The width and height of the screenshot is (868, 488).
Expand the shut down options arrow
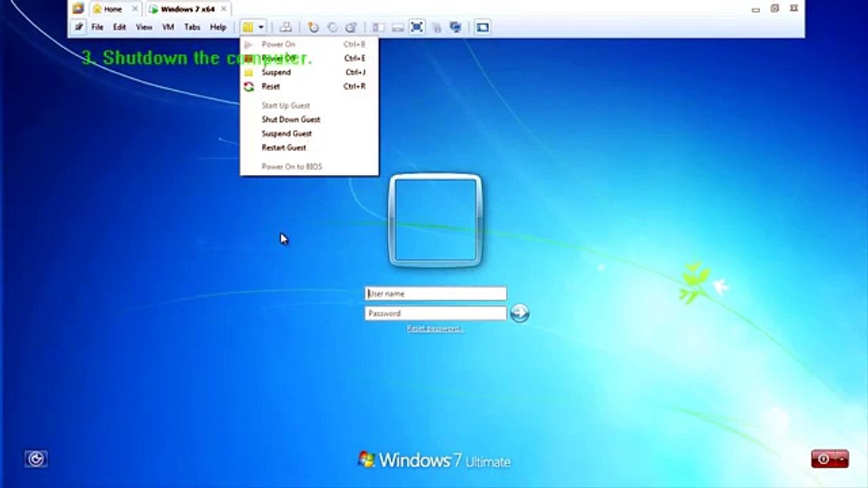842,459
